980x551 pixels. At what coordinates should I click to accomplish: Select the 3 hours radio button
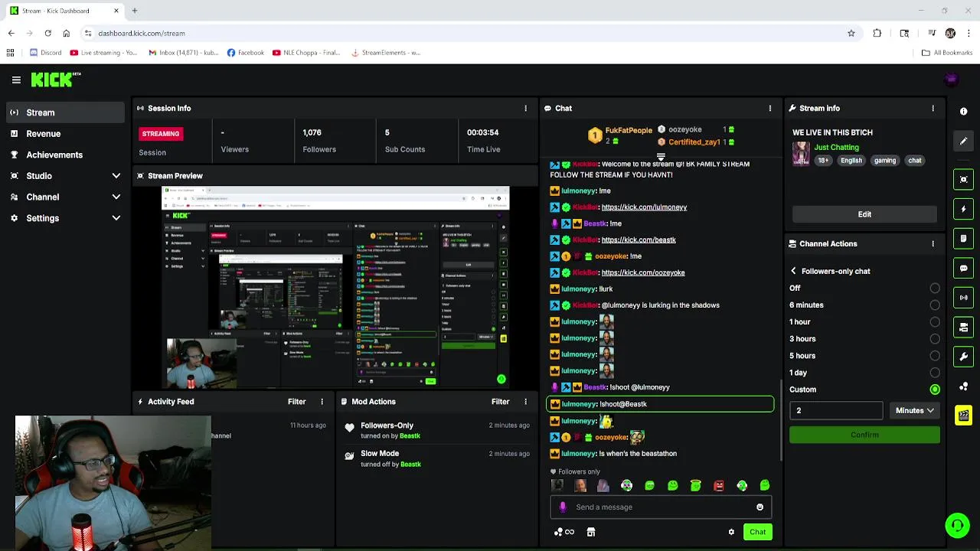pyautogui.click(x=935, y=339)
